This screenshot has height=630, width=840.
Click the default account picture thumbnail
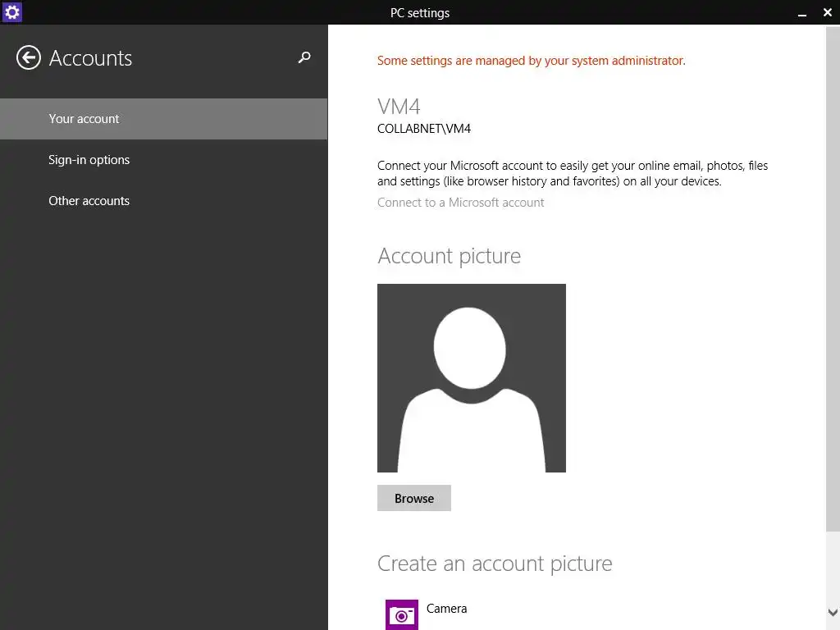[x=472, y=378]
